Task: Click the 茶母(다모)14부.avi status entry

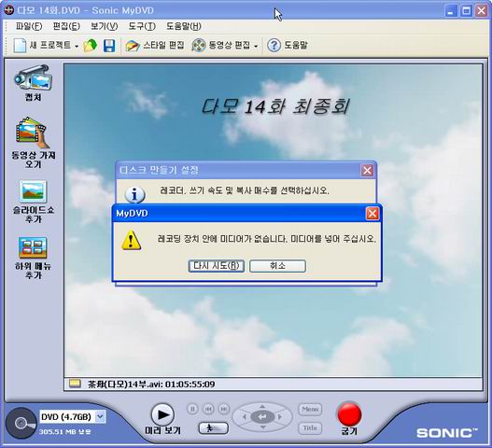Action: point(151,384)
